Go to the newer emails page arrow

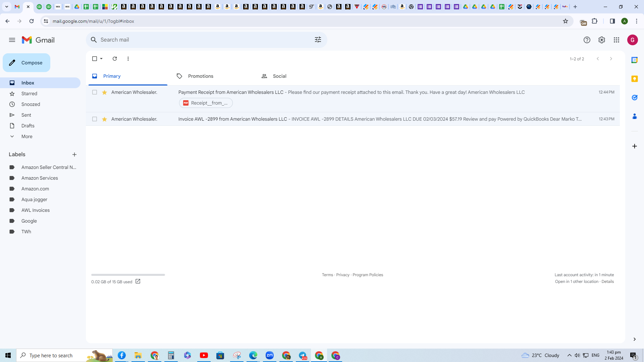598,59
